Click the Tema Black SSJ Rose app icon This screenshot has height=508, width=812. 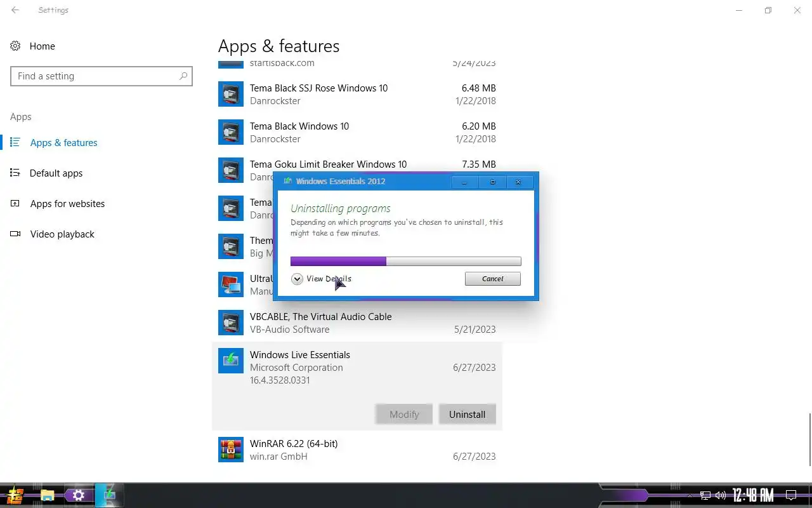pyautogui.click(x=231, y=94)
